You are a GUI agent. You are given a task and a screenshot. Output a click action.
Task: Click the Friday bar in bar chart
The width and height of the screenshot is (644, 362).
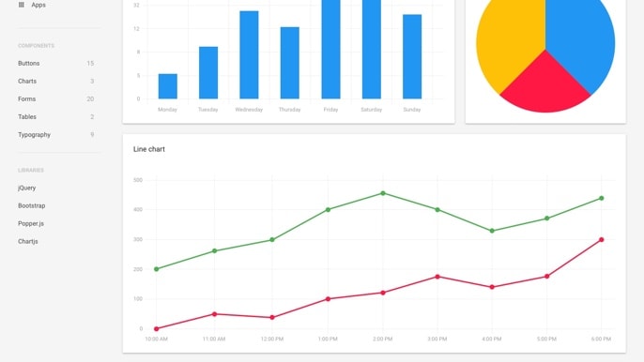330,50
